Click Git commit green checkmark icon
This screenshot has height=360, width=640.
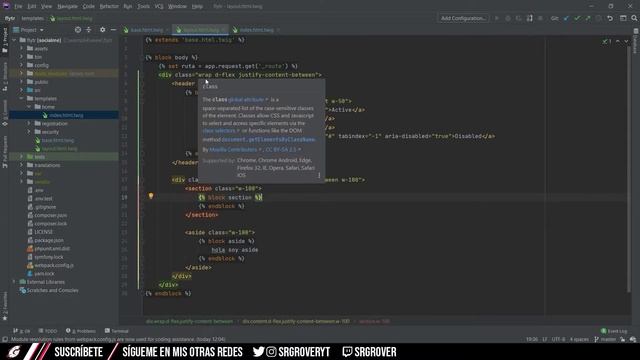click(x=577, y=18)
